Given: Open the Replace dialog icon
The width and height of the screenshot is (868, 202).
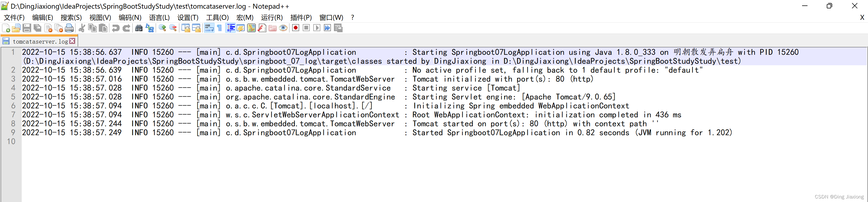Looking at the screenshot, I should pos(150,28).
